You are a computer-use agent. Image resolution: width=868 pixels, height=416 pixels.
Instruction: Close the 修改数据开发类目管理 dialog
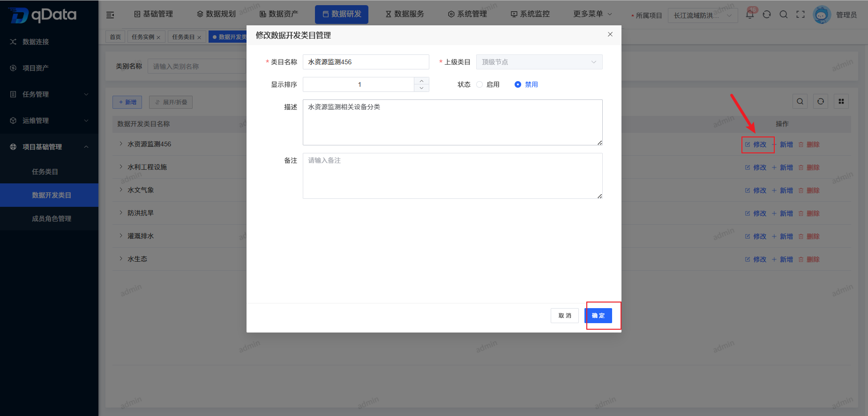(610, 34)
